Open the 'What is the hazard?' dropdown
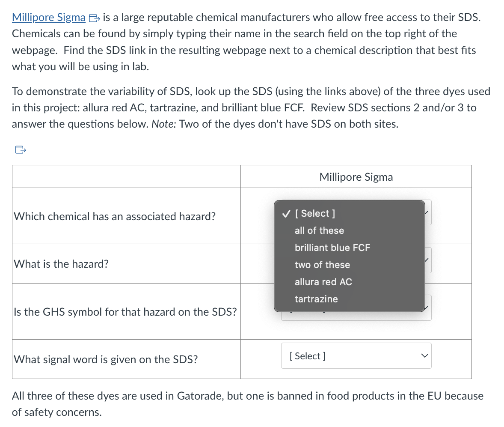This screenshot has width=504, height=427. [x=428, y=260]
